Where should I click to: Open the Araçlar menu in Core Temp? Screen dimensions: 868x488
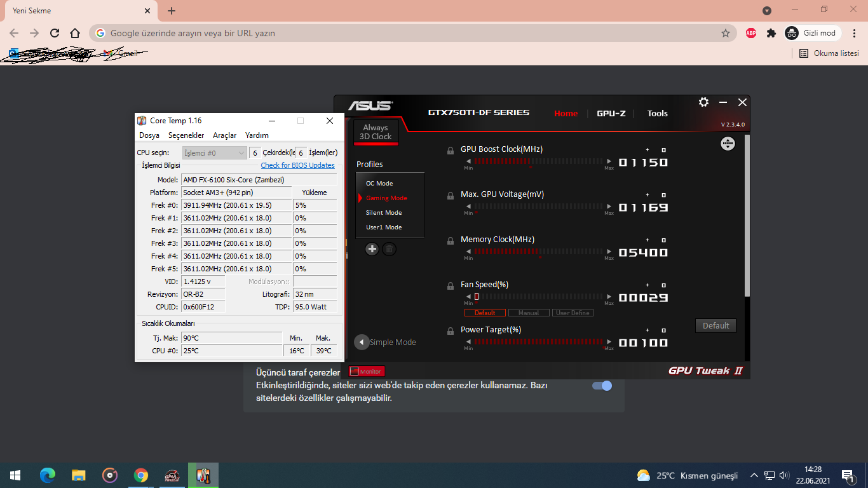[224, 135]
